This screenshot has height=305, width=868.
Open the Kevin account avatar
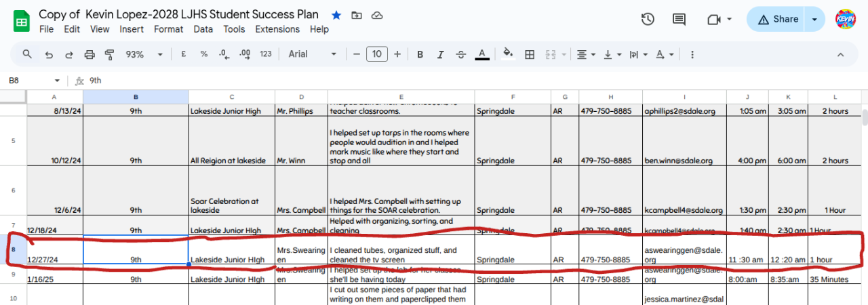click(846, 20)
